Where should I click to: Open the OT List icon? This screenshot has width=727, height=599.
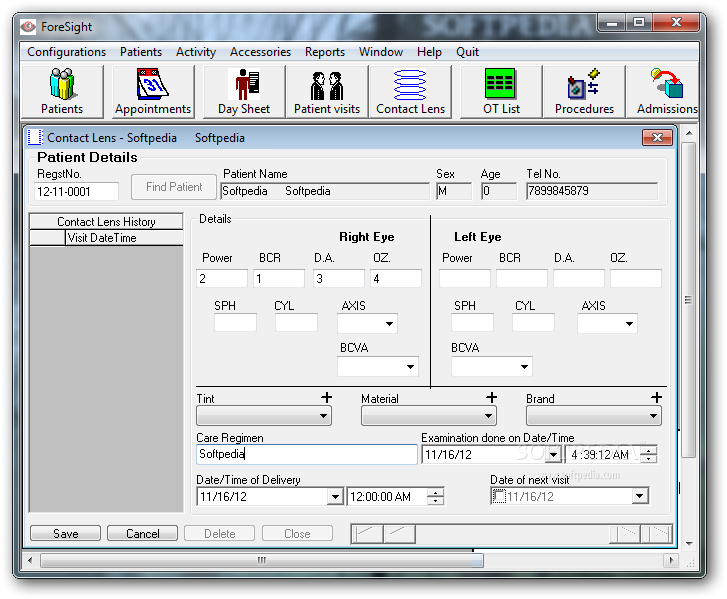point(501,92)
